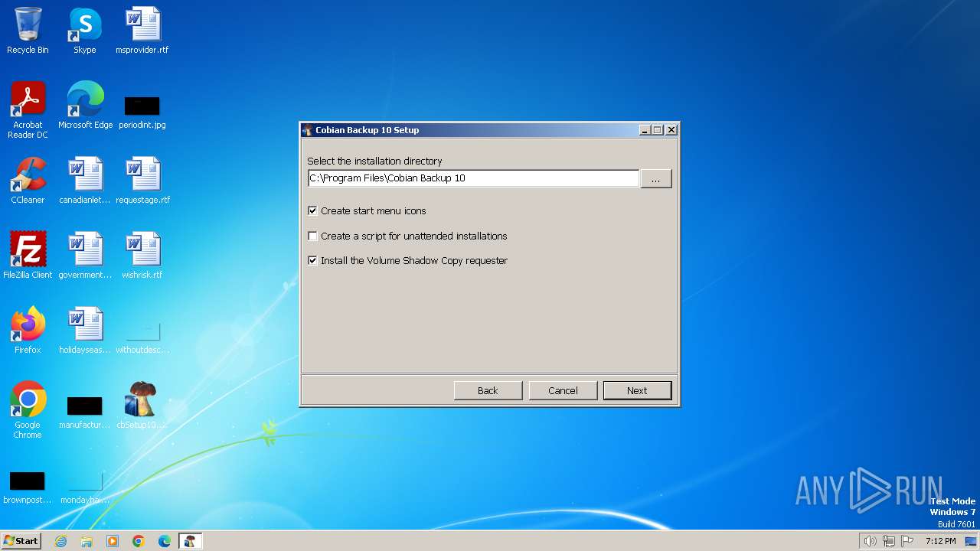Select the manufactur... file icon
Image resolution: width=980 pixels, height=551 pixels.
[x=85, y=412]
